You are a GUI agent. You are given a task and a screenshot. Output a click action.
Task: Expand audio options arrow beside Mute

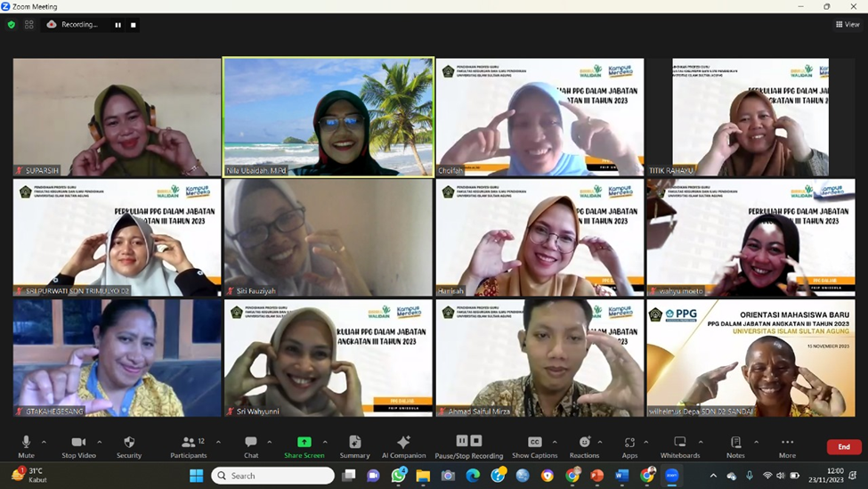(x=46, y=442)
